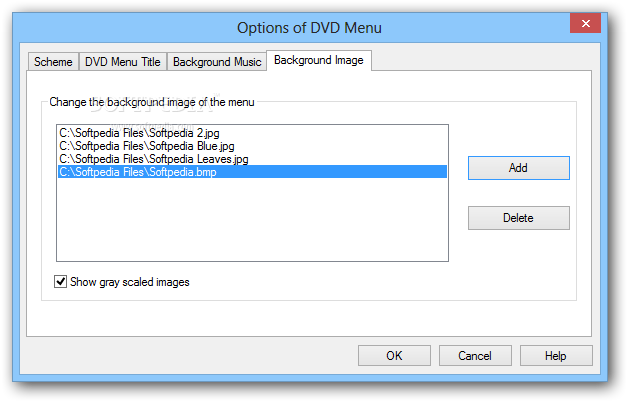This screenshot has height=402, width=628.
Task: Cancel the DVD menu options dialog
Action: point(475,356)
